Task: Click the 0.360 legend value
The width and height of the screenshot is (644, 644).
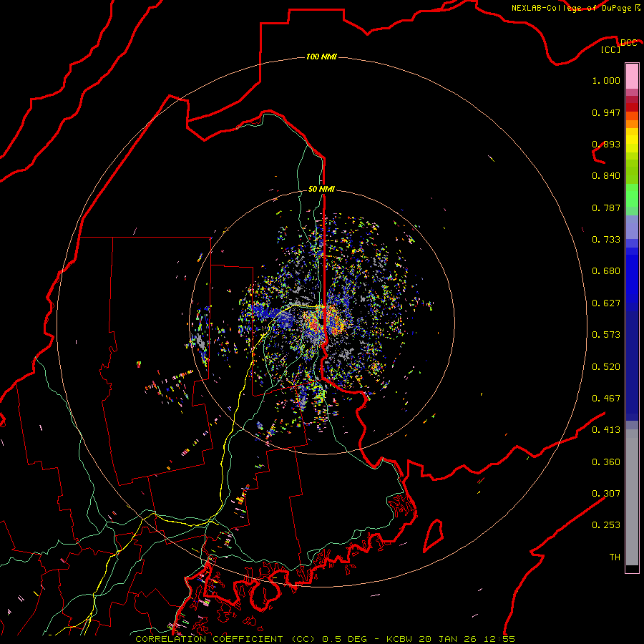Action: click(606, 462)
